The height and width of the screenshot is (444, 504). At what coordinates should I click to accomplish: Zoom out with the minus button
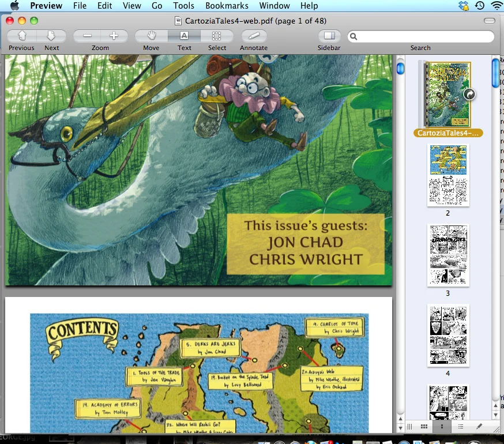pyautogui.click(x=87, y=36)
